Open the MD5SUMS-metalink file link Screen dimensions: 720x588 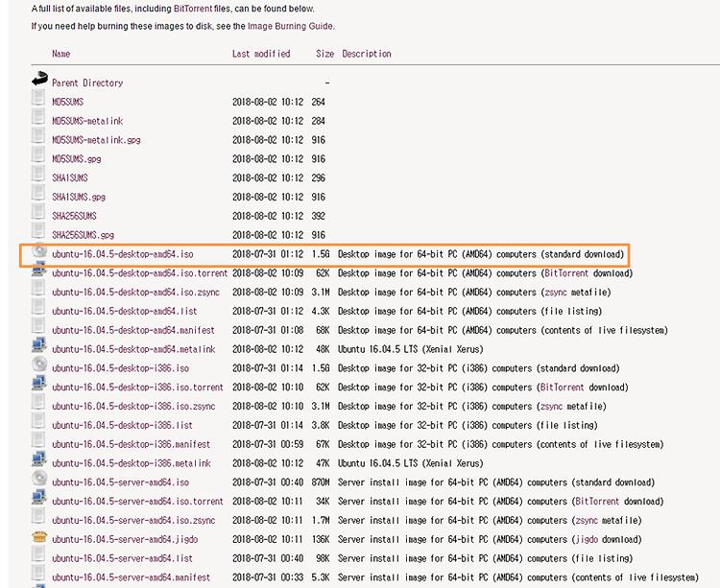coord(87,121)
